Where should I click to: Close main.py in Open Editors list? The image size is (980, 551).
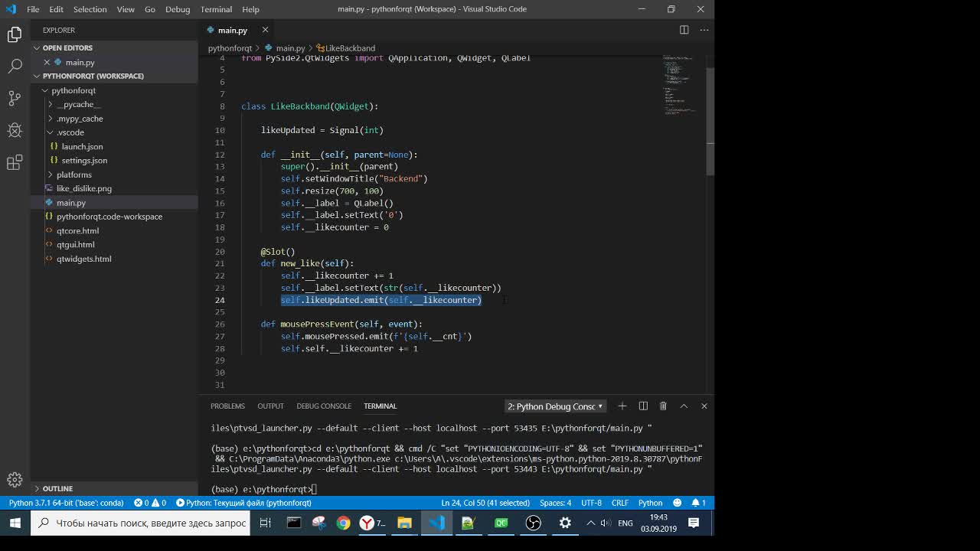click(x=47, y=62)
